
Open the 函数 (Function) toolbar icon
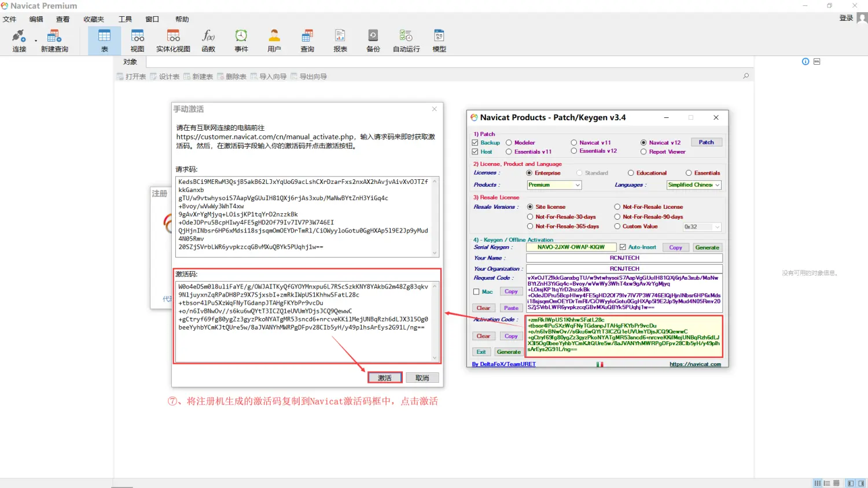pos(208,40)
